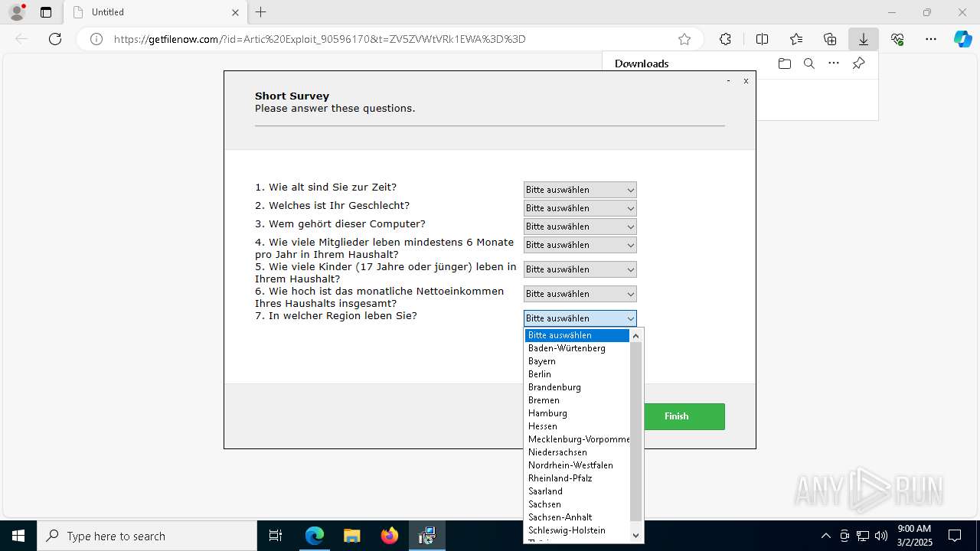The height and width of the screenshot is (551, 980).
Task: Launch Firefox from taskbar
Action: click(x=390, y=536)
